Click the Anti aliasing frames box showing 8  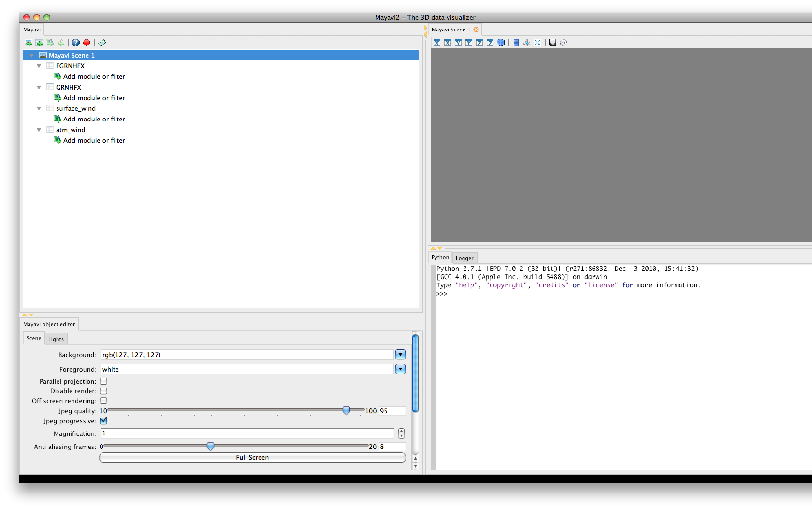click(392, 447)
